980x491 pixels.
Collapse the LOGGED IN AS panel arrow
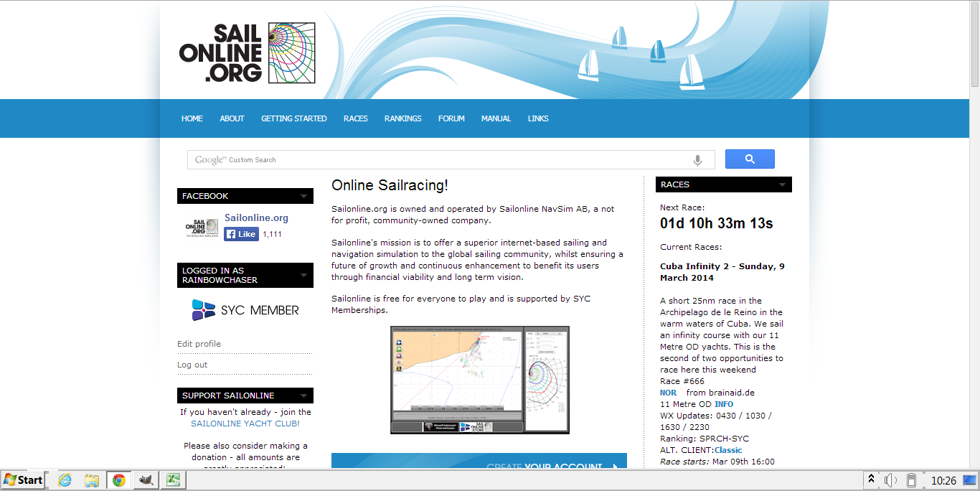304,275
